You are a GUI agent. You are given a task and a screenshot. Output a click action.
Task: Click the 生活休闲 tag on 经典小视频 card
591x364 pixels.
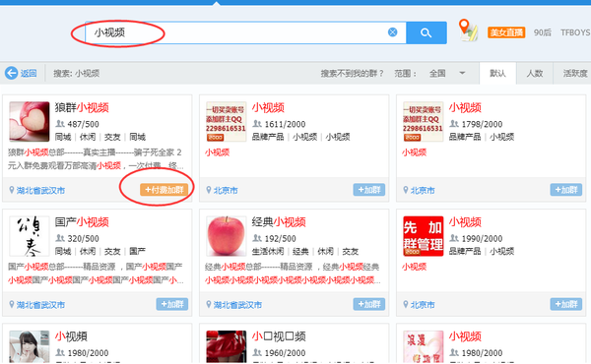268,251
